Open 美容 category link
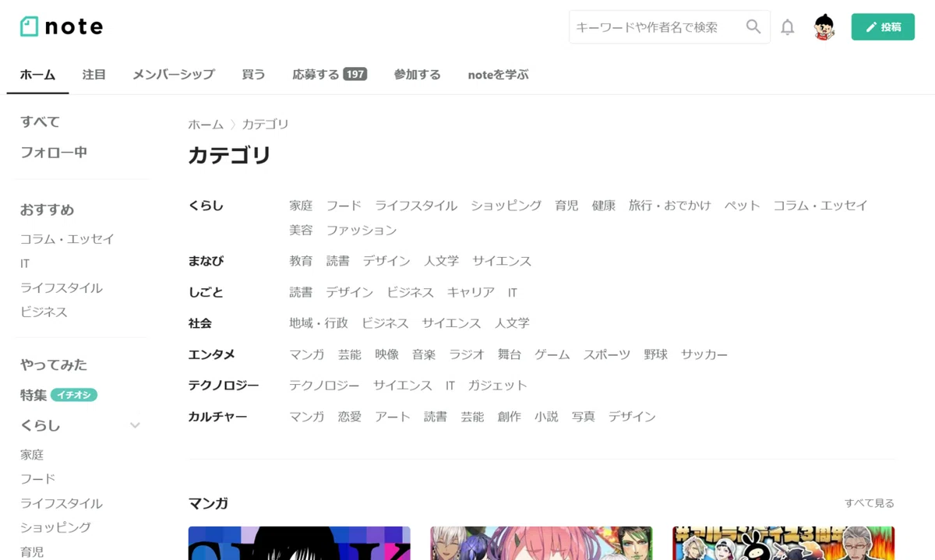This screenshot has width=935, height=560. click(x=301, y=231)
